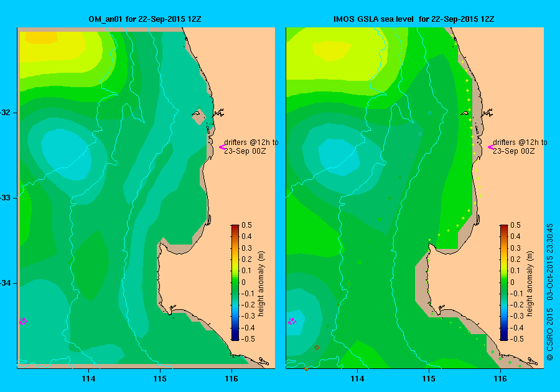The image size is (560, 392).
Task: Select the drifters label on the OM_an01 map
Action: tap(251, 146)
